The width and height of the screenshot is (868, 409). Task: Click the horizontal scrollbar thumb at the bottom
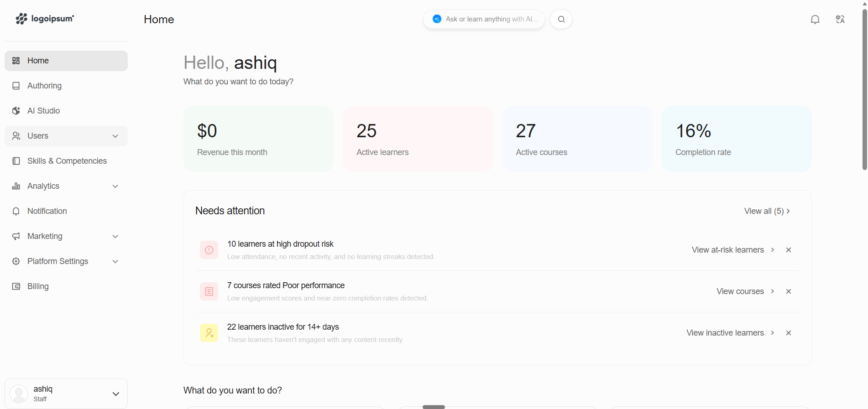tap(434, 407)
